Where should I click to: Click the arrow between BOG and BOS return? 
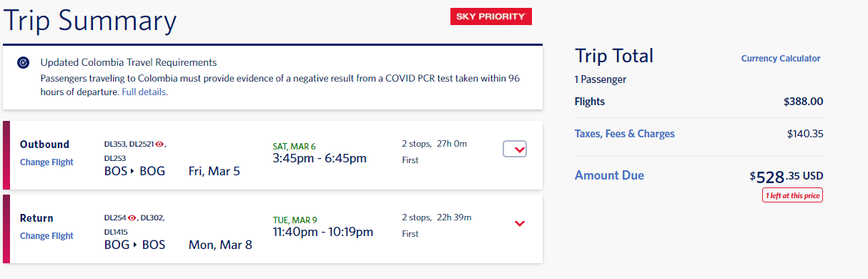(134, 245)
